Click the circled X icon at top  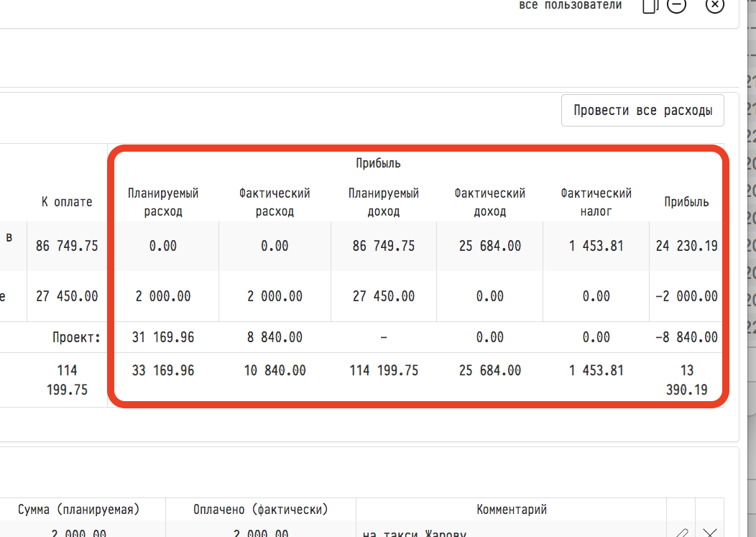[714, 6]
